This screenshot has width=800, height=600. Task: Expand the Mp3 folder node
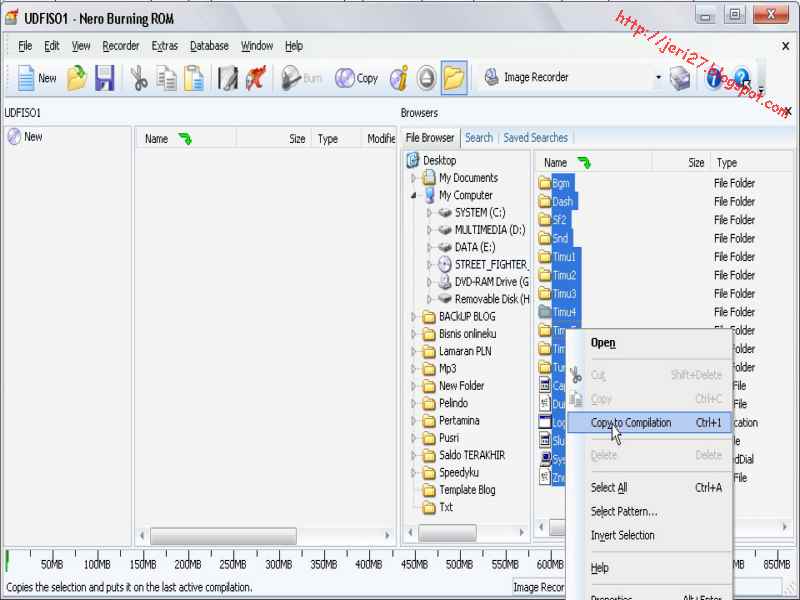414,369
